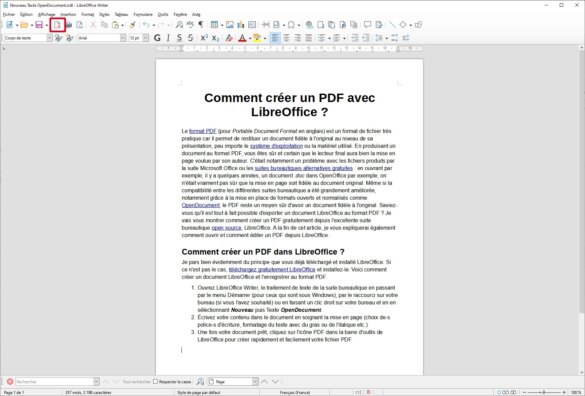The width and height of the screenshot is (585, 396).
Task: Toggle Print Preview icon
Action: [79, 25]
